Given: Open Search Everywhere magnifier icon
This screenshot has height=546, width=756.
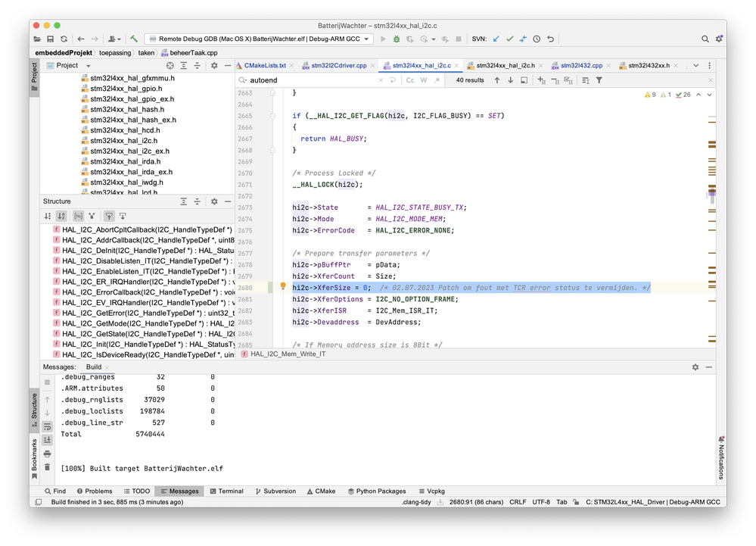Looking at the screenshot, I should pyautogui.click(x=705, y=39).
